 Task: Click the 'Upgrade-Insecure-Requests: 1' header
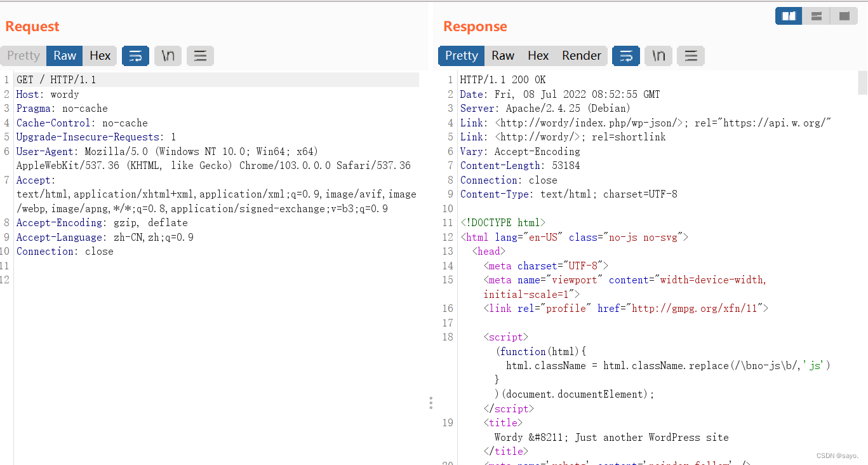tap(97, 137)
